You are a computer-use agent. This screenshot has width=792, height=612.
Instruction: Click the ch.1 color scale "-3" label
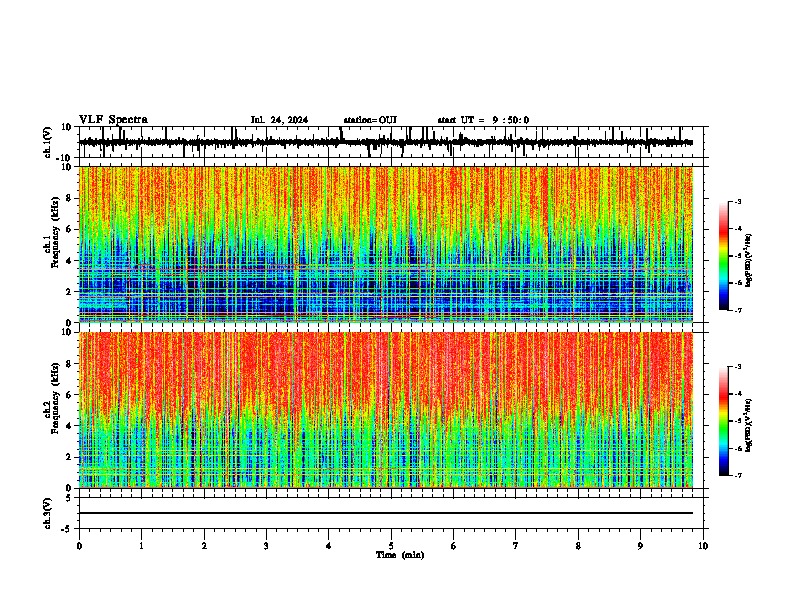tap(737, 201)
